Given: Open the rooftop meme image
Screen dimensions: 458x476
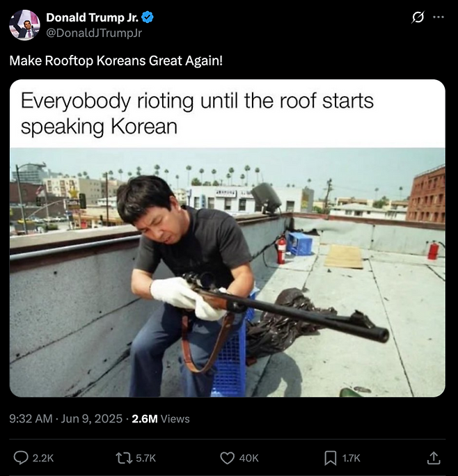Looking at the screenshot, I should coord(228,238).
